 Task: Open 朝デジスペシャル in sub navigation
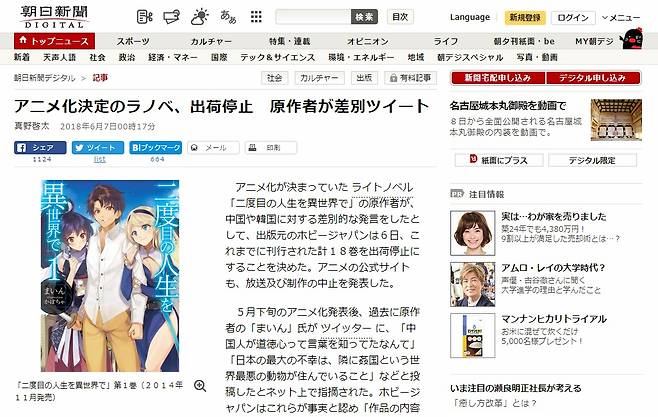[470, 57]
